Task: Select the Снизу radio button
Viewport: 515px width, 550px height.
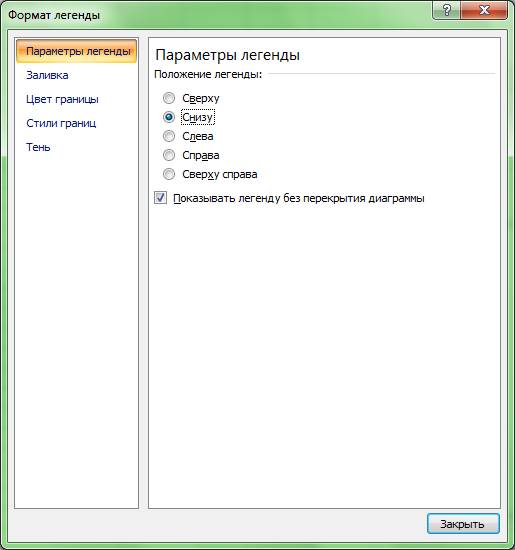Action: click(169, 117)
